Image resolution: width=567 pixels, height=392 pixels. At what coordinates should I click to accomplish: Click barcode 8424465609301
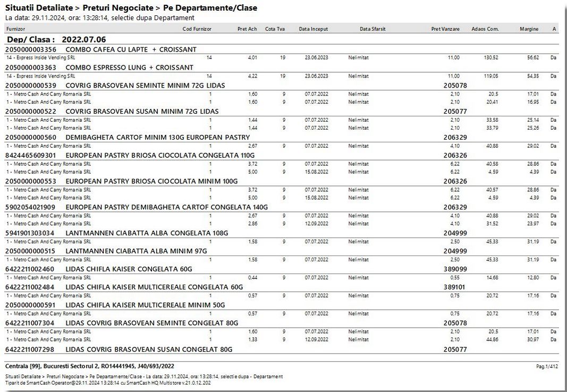(x=31, y=155)
